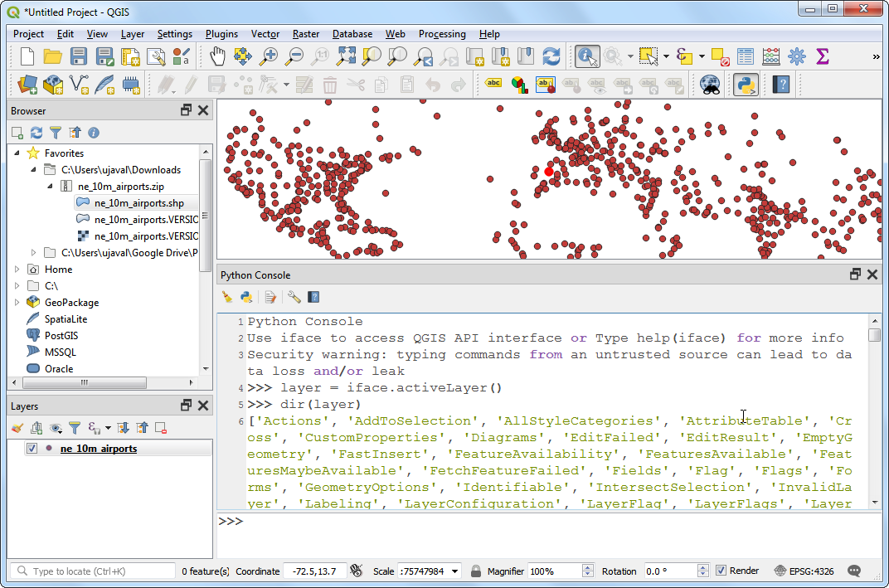Uncheck ne_10m_airports layer visibility

(x=32, y=449)
